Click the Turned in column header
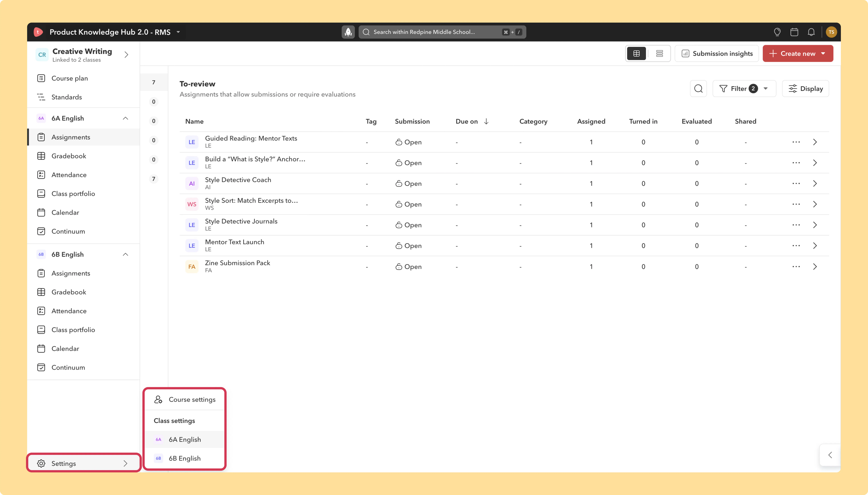The height and width of the screenshot is (495, 868). click(643, 121)
